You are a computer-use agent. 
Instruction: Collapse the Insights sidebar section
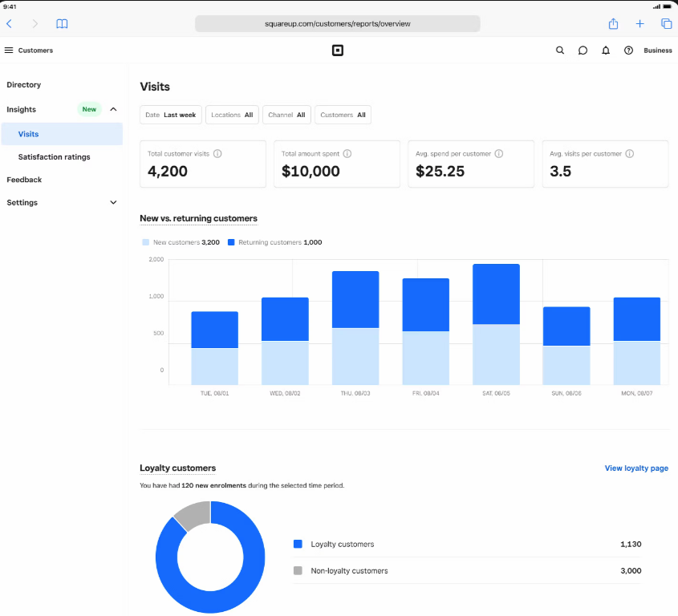pos(113,109)
